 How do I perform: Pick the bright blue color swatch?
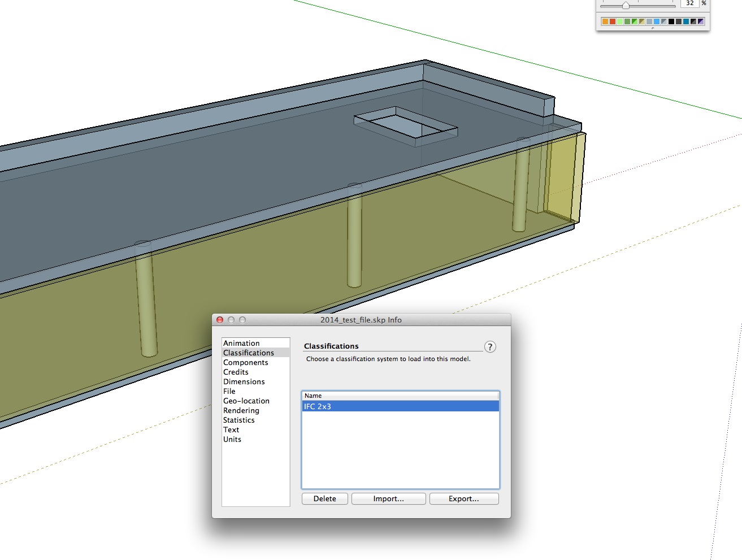[x=657, y=21]
